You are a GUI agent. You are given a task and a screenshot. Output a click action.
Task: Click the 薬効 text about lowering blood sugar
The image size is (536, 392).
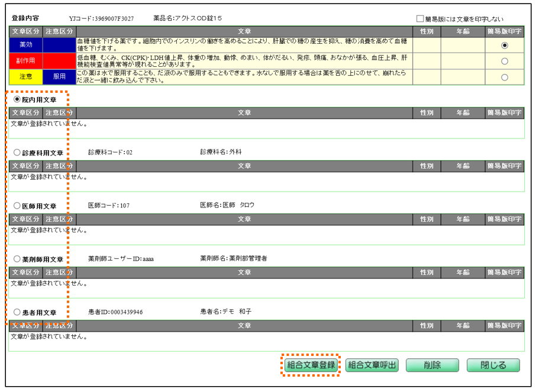pos(244,45)
